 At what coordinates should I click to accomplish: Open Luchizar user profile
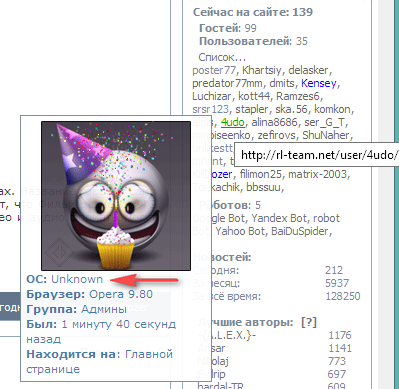click(x=211, y=96)
